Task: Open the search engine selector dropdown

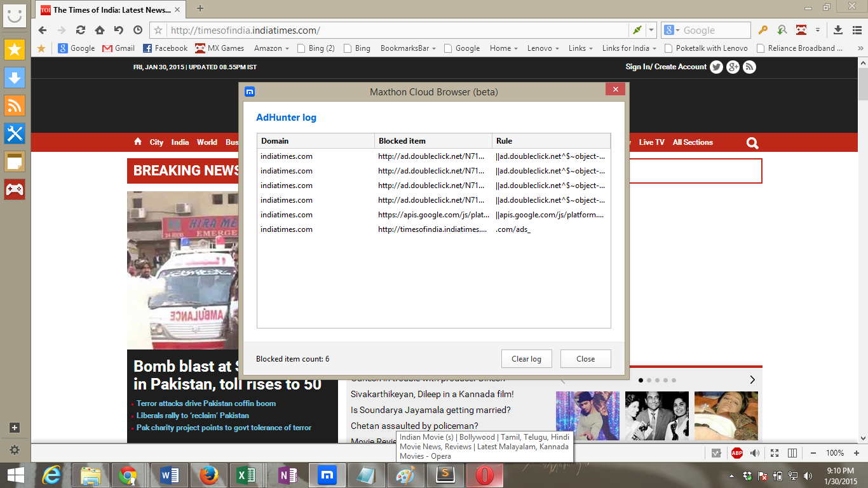Action: 672,30
